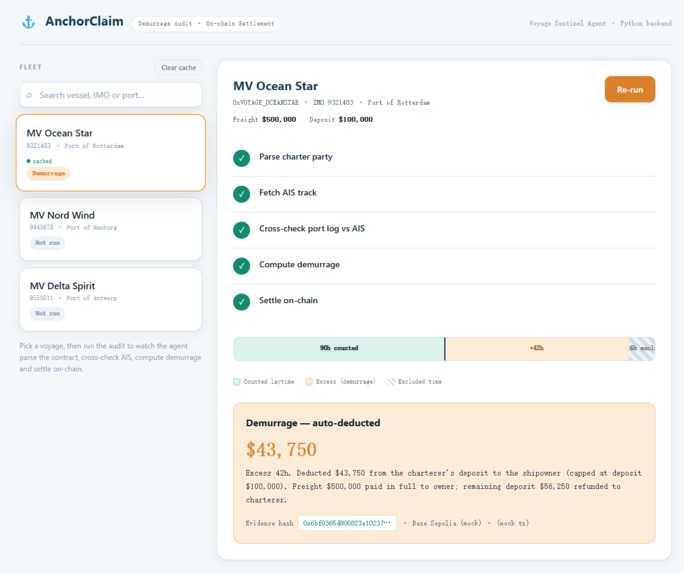Click the Cross-check port log vs AIS label
Image resolution: width=684 pixels, height=573 pixels.
tap(312, 229)
